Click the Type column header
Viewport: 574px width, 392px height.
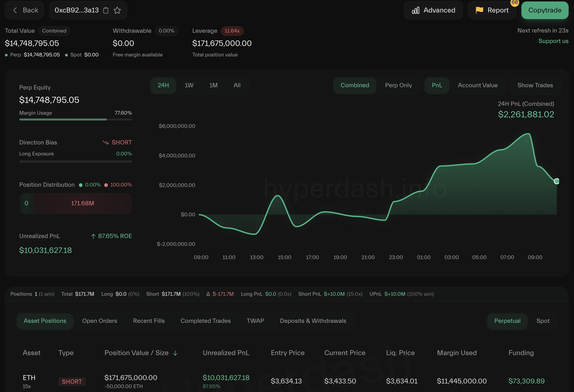(x=66, y=353)
